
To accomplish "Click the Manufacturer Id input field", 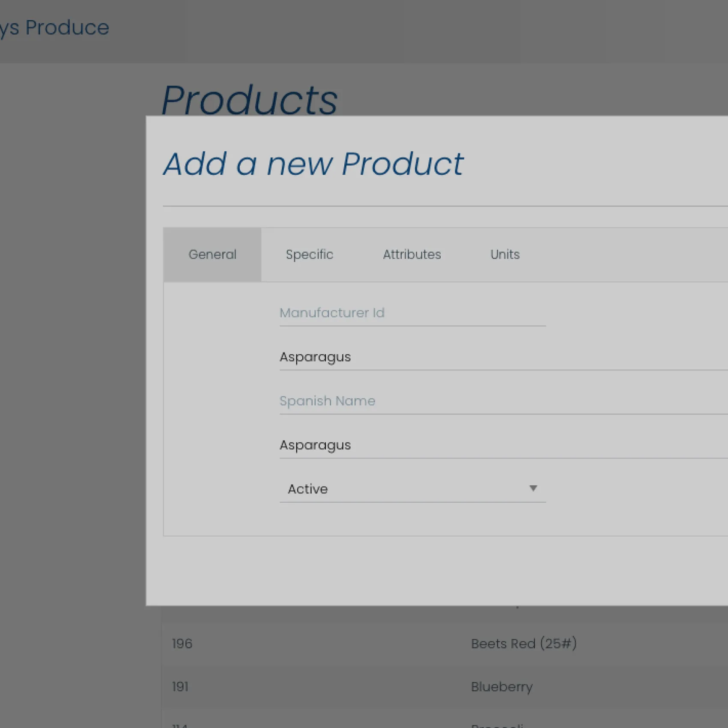I will tap(412, 313).
